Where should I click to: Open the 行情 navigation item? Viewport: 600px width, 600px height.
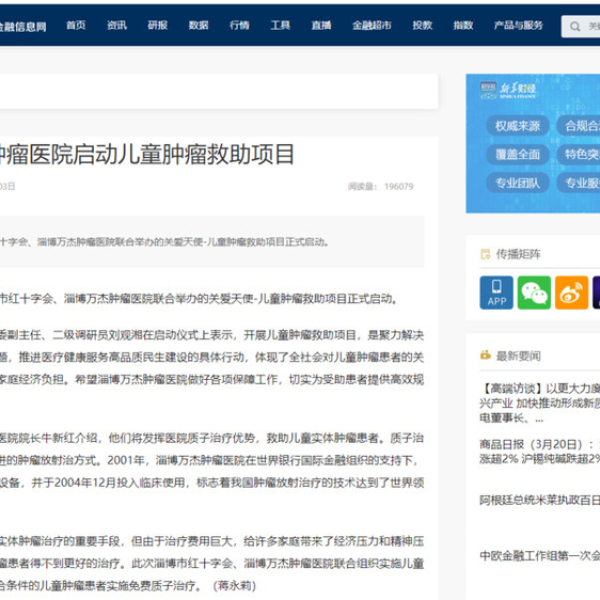coord(239,25)
